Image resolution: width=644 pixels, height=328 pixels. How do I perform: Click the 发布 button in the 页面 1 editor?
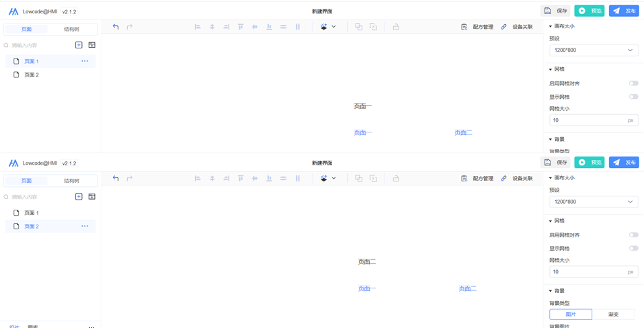click(624, 11)
